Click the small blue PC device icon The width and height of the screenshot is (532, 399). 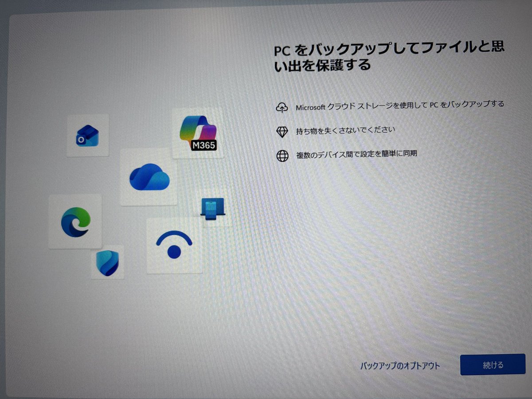click(213, 208)
